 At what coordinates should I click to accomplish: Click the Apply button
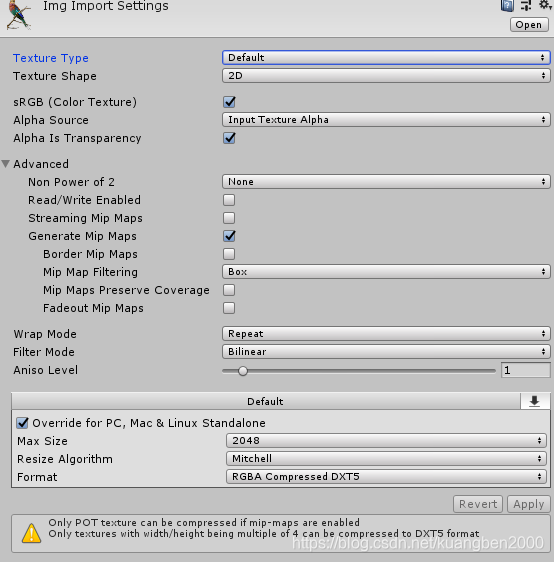point(529,504)
